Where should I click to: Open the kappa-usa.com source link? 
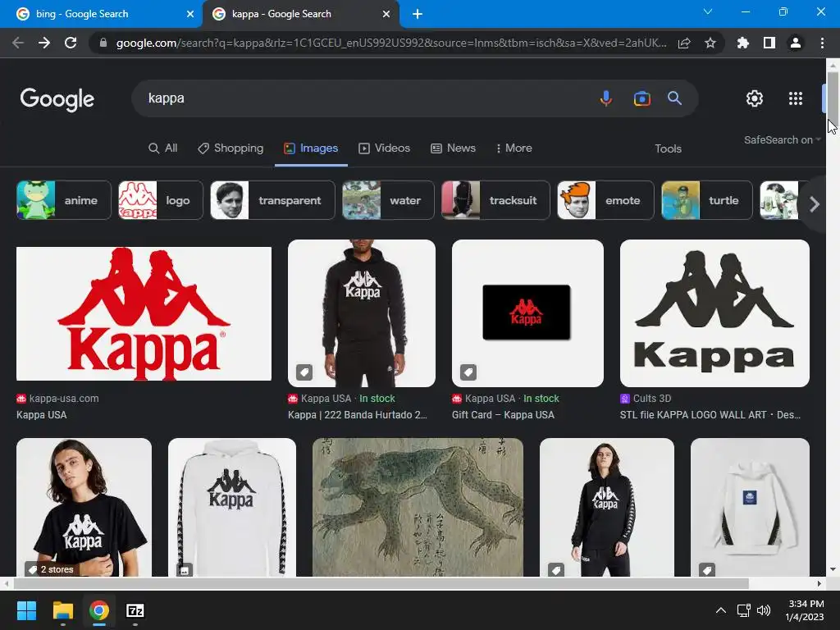[58, 399]
